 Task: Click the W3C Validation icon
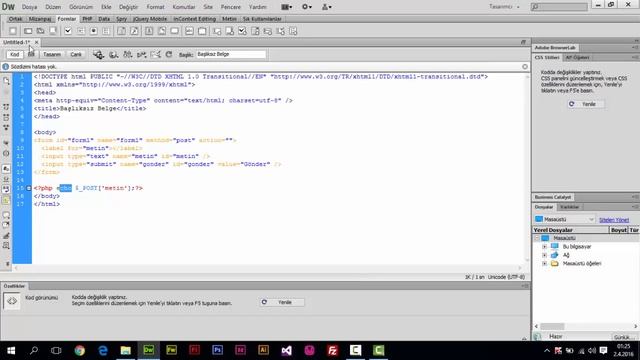[x=142, y=54]
